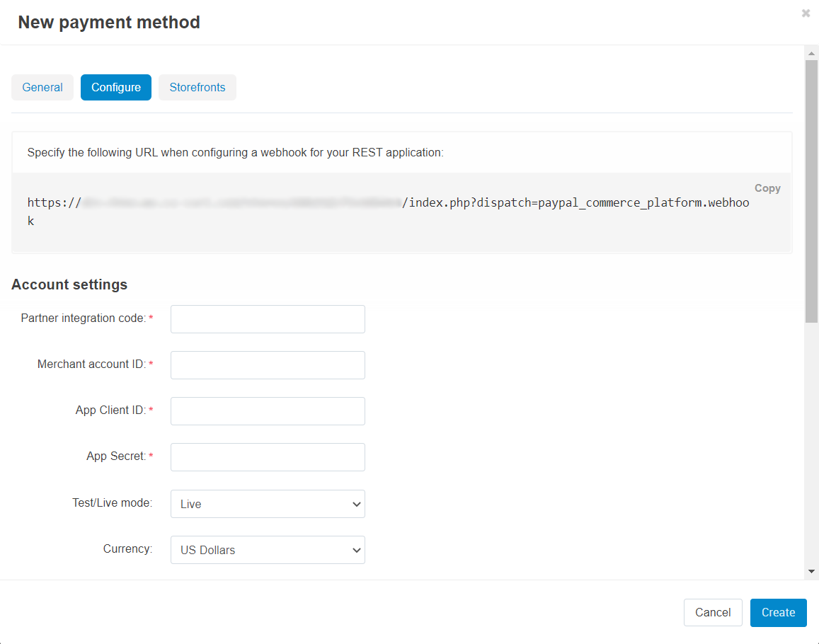
Task: Click the Partner integration code field
Action: (268, 319)
